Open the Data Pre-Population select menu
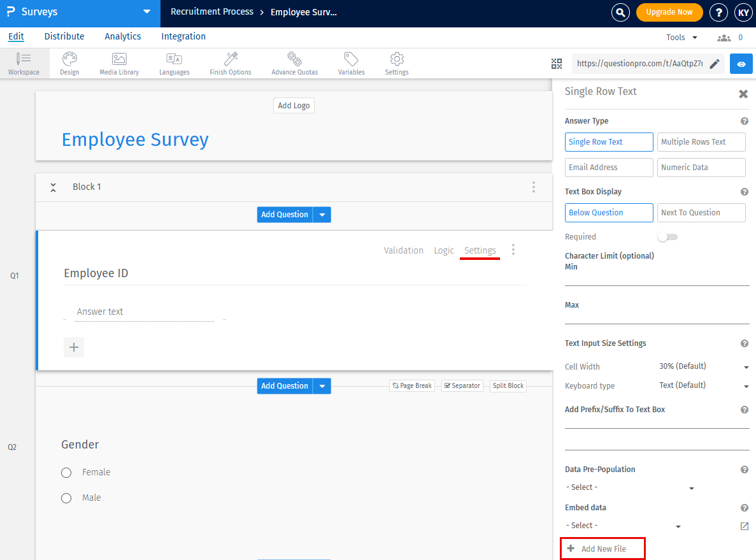 point(629,487)
